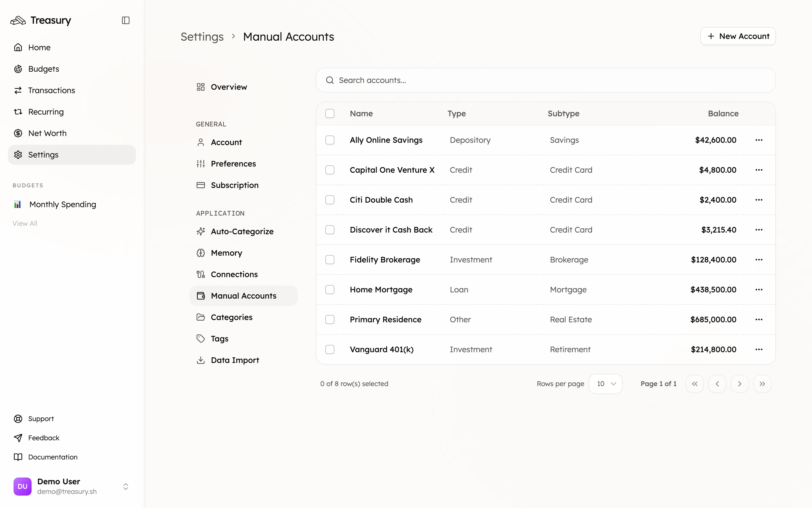This screenshot has width=812, height=508.
Task: Click the Categories folder icon
Action: click(x=201, y=317)
